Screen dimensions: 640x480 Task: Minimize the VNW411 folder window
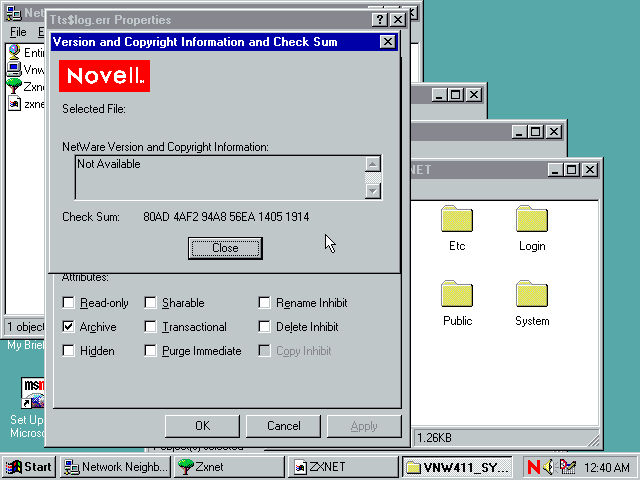coord(555,169)
